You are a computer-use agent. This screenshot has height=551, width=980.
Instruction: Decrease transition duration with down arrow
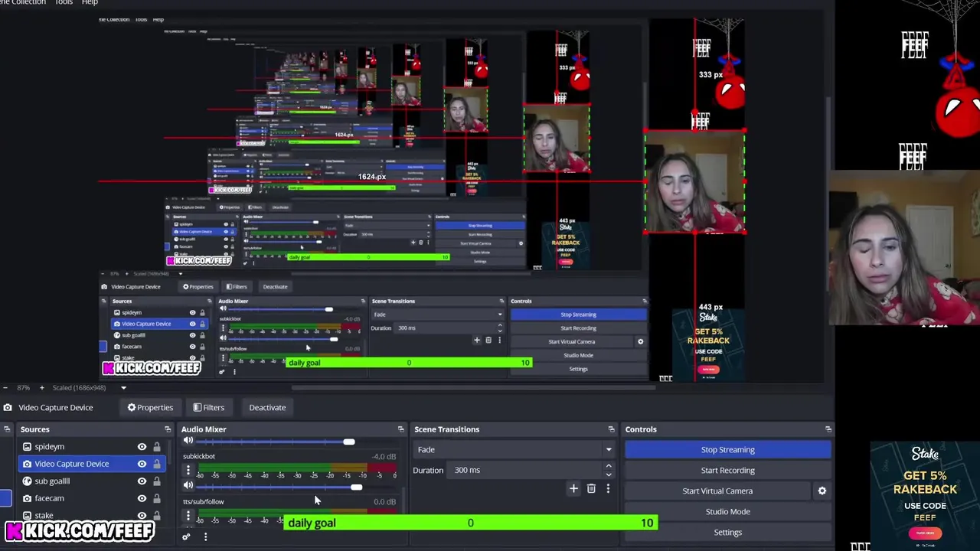609,474
